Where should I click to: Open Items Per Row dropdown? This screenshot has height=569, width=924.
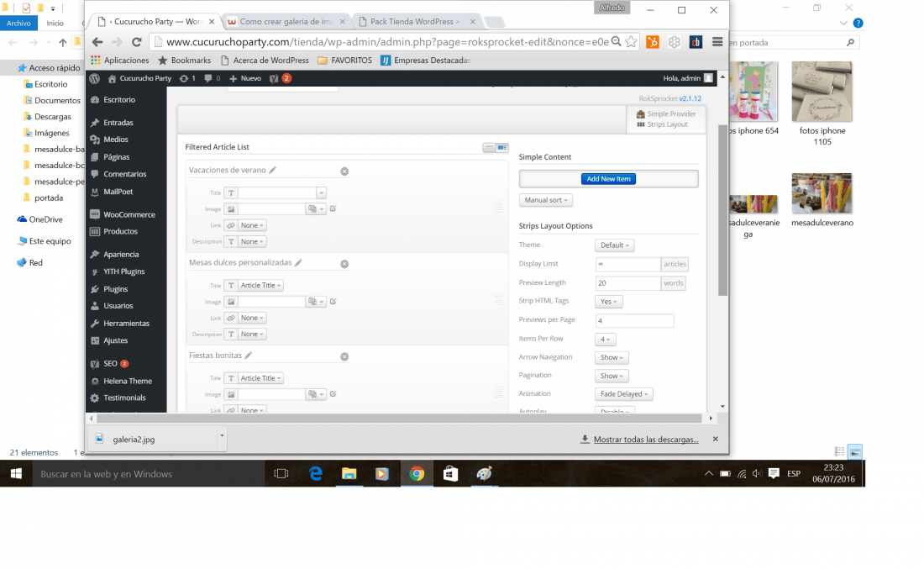pyautogui.click(x=605, y=340)
